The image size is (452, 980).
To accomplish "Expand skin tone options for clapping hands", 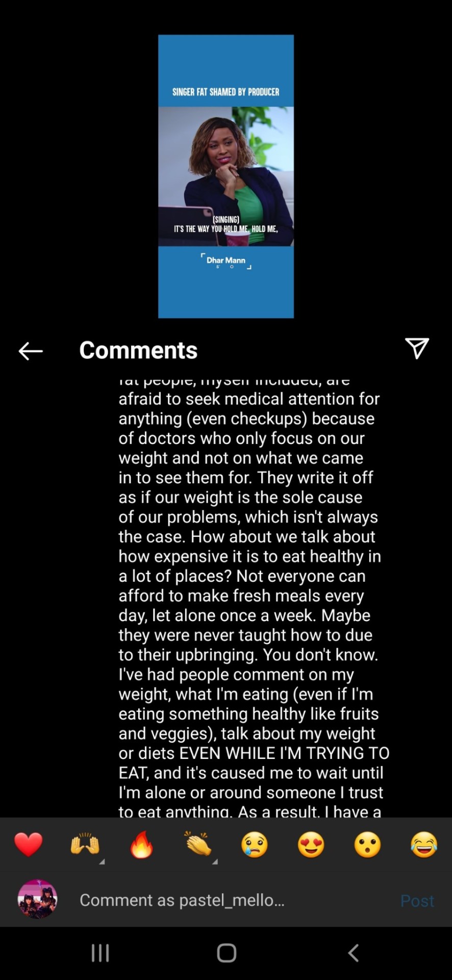I will coord(215,862).
